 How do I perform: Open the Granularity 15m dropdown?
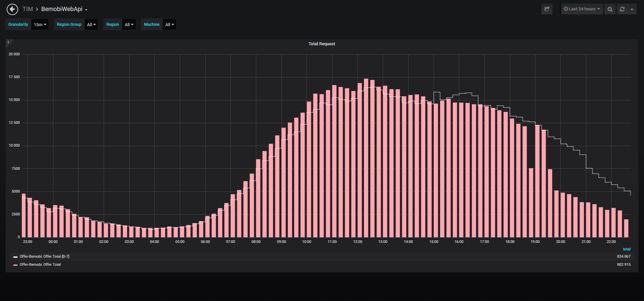coord(40,24)
